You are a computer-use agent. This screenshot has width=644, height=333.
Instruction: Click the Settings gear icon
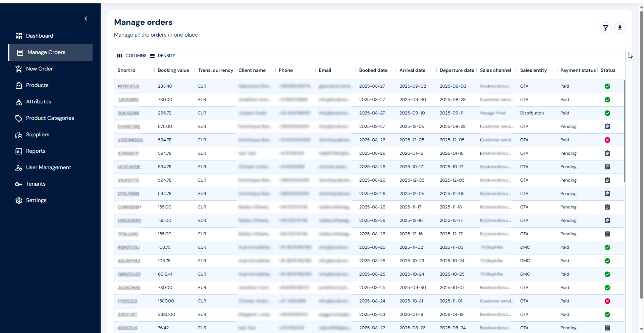tap(19, 201)
